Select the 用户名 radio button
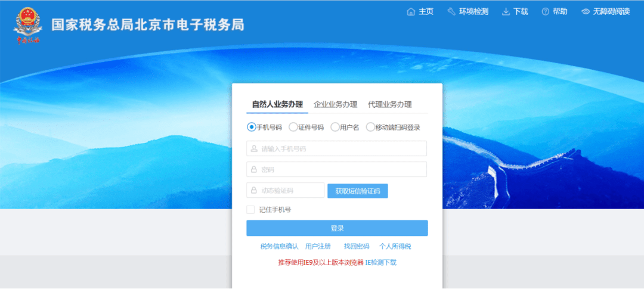 (335, 128)
